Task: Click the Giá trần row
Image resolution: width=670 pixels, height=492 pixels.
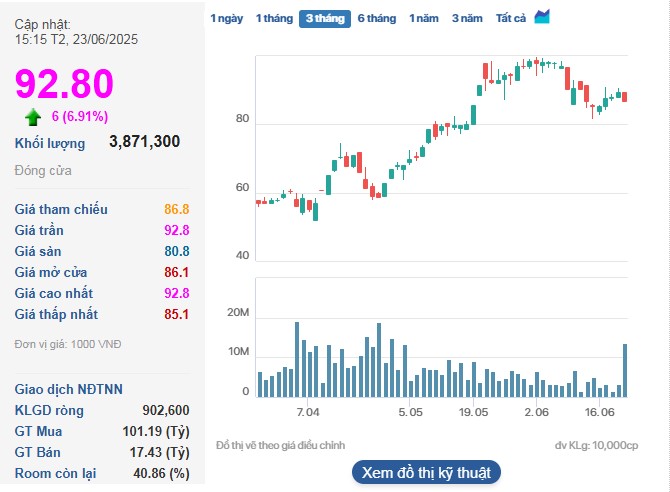Action: (102, 230)
